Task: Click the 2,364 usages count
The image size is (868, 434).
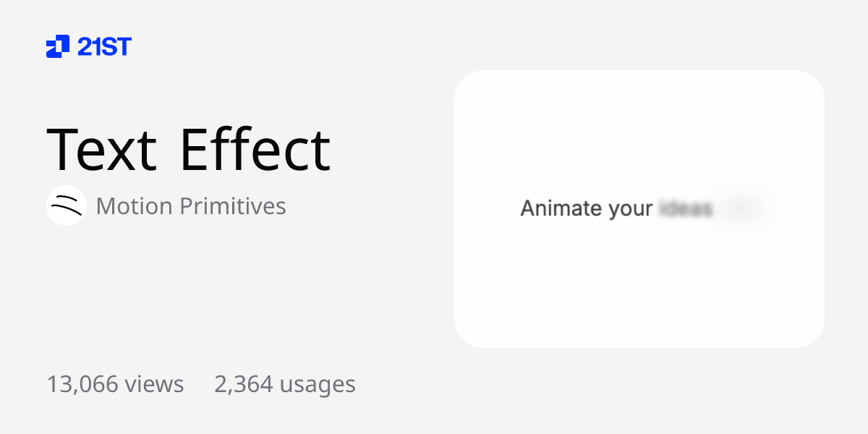Action: [x=285, y=384]
